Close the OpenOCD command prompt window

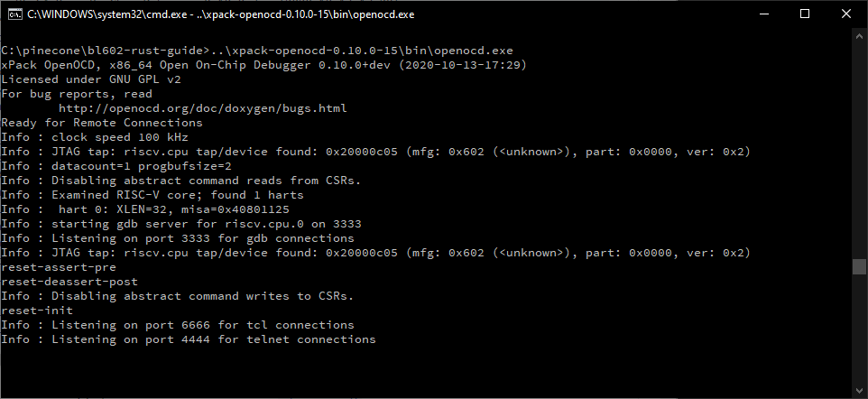tap(846, 14)
